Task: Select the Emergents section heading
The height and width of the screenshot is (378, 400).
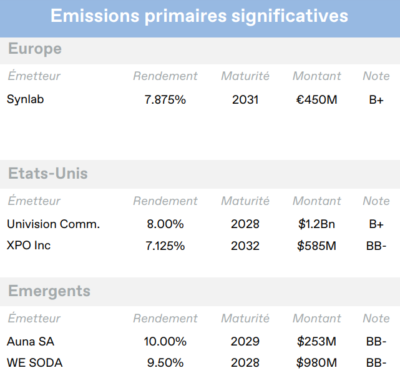Action: 49,291
